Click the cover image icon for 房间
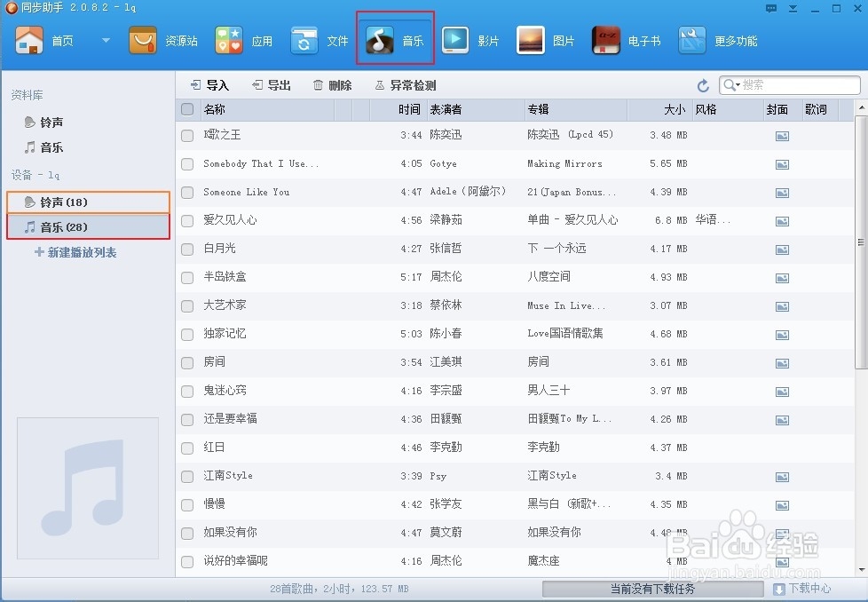868x602 pixels. tap(782, 363)
